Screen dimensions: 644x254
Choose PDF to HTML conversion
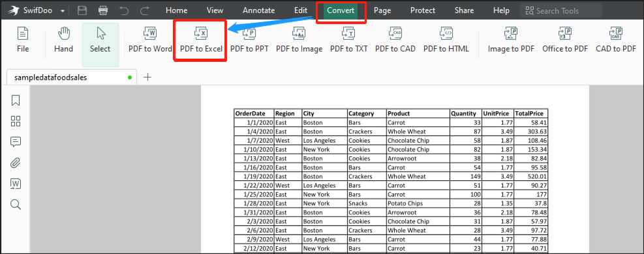[446, 40]
